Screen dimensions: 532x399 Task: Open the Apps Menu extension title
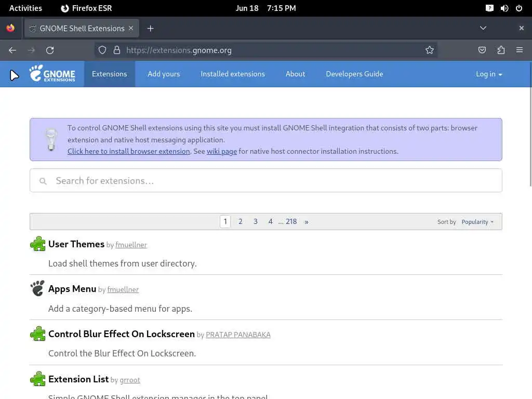click(x=72, y=289)
